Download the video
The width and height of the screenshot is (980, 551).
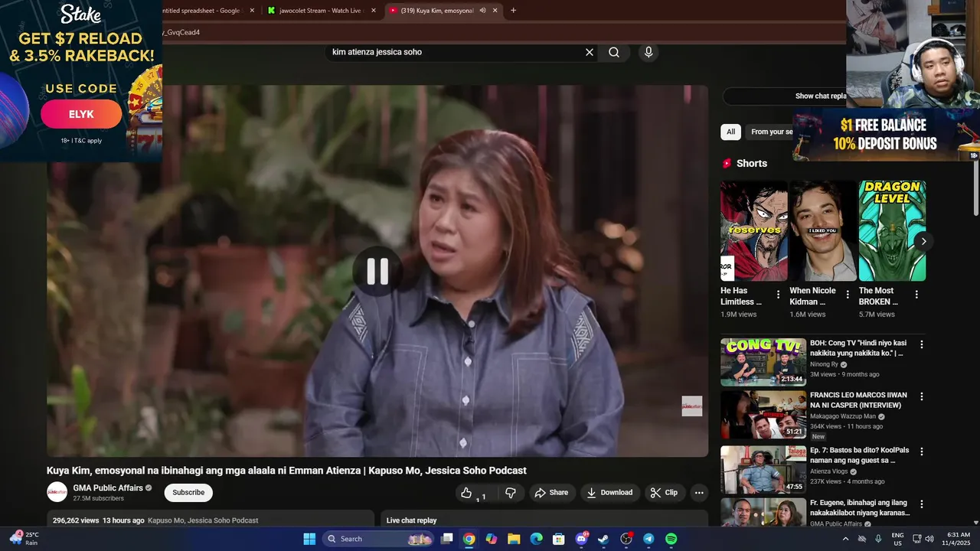(x=609, y=493)
